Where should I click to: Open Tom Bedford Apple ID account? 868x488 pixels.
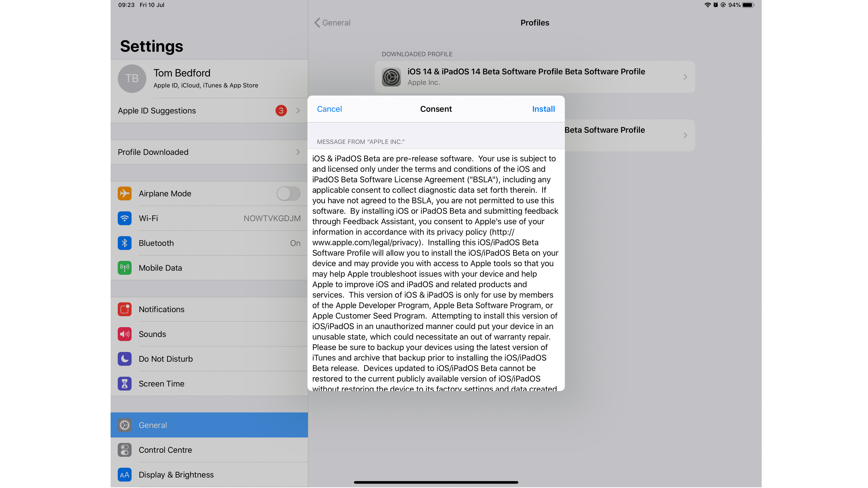pos(209,78)
